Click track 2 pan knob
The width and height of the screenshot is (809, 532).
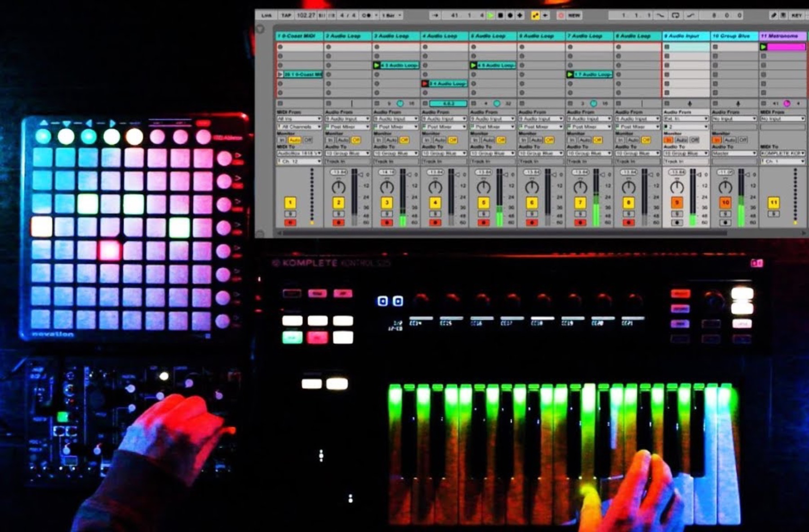coord(338,187)
